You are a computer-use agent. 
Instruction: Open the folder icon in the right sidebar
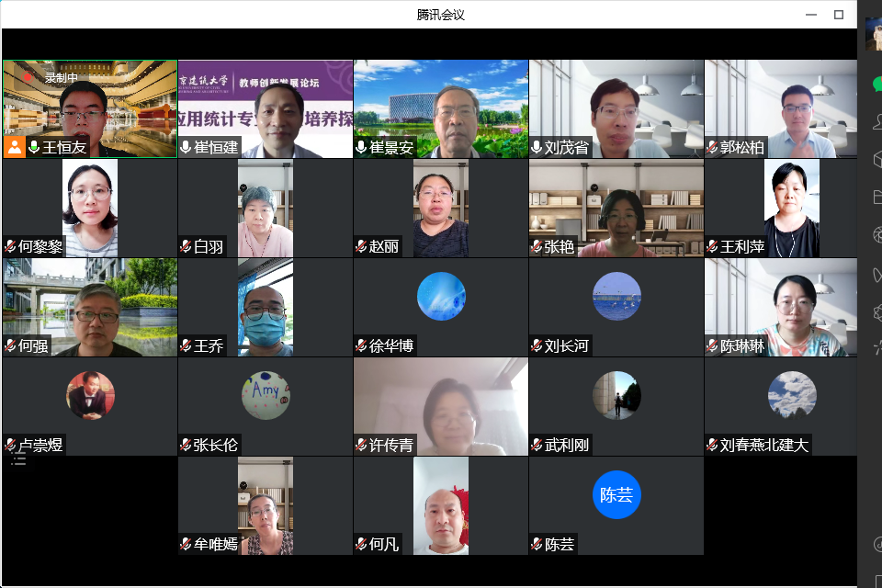click(876, 197)
